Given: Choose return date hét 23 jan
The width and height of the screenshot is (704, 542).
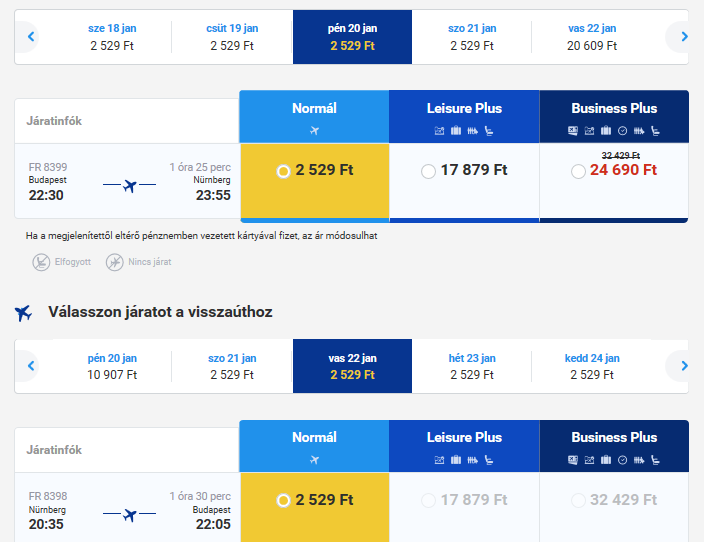Looking at the screenshot, I should click(472, 366).
